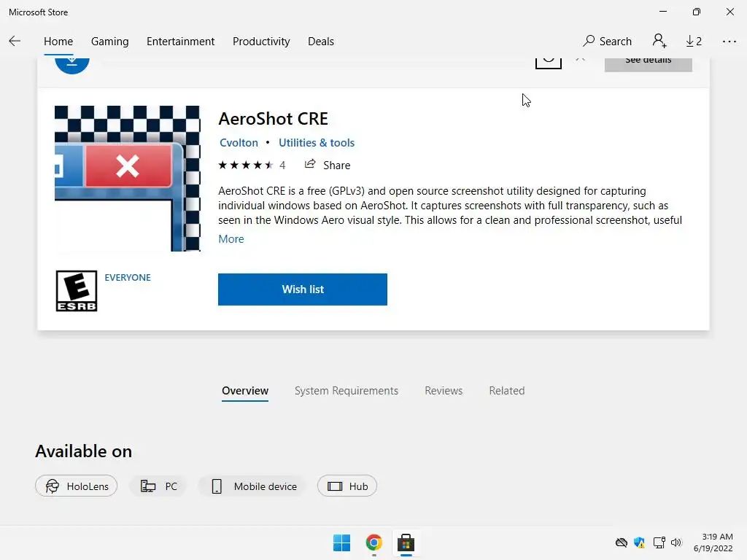The image size is (747, 560).
Task: Click the volume tray icon
Action: click(x=676, y=542)
